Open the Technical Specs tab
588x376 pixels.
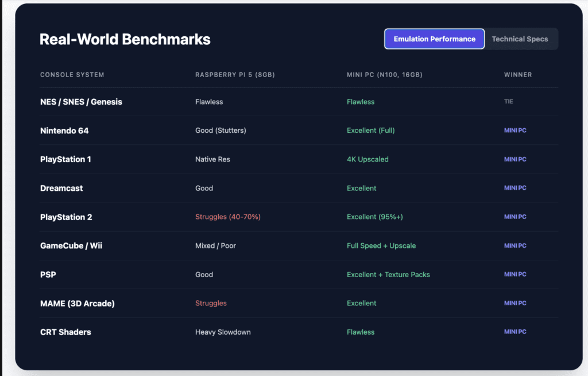coord(520,39)
